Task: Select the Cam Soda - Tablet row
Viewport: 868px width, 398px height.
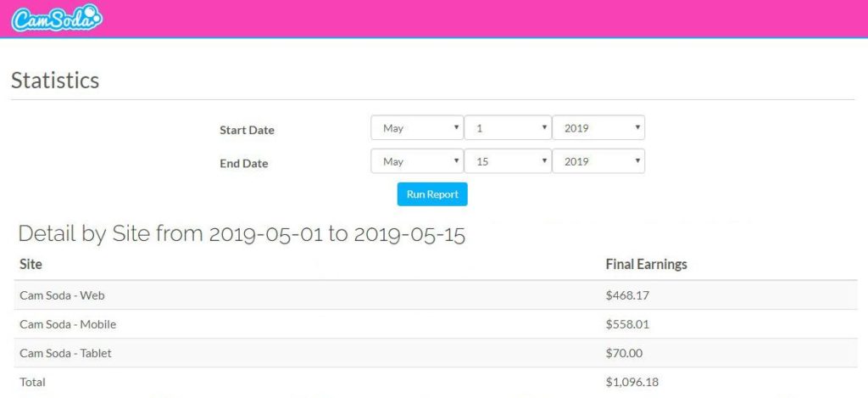Action: [x=435, y=353]
